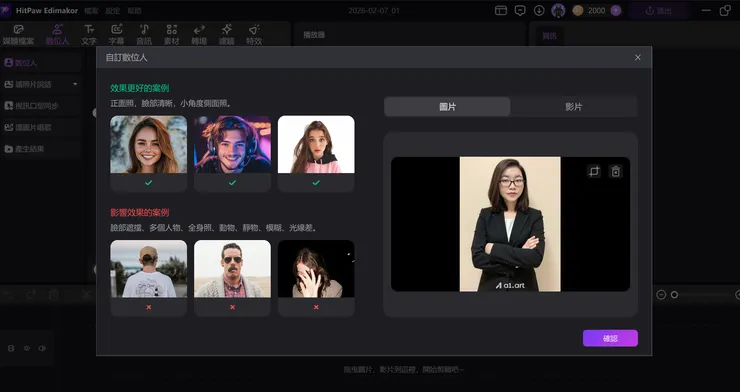Open the 音訊 audio tool
Viewport: 740px width, 392px height.
click(x=144, y=34)
